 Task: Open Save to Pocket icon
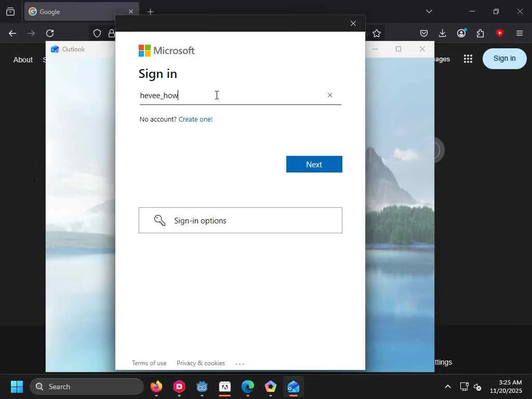click(x=424, y=33)
